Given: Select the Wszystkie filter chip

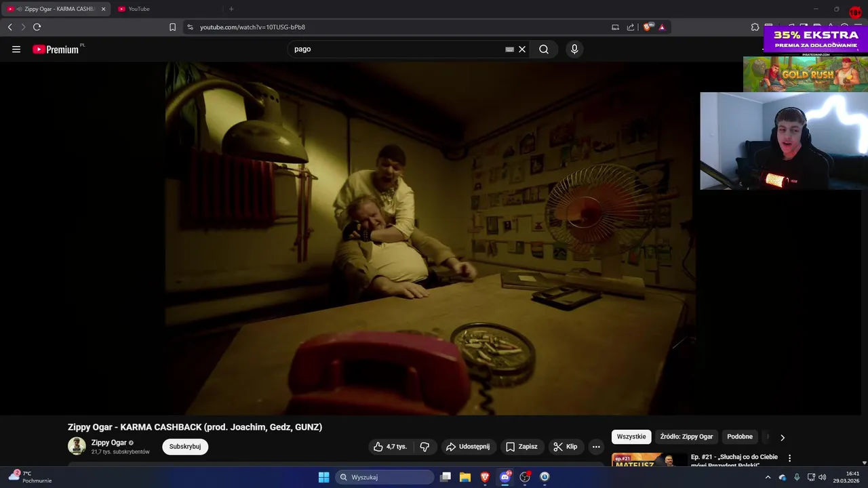Looking at the screenshot, I should [631, 437].
